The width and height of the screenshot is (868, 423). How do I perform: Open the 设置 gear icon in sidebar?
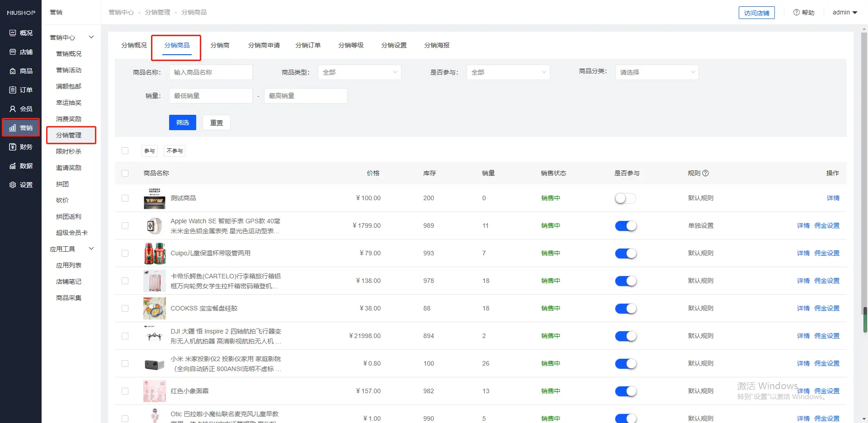pos(13,185)
